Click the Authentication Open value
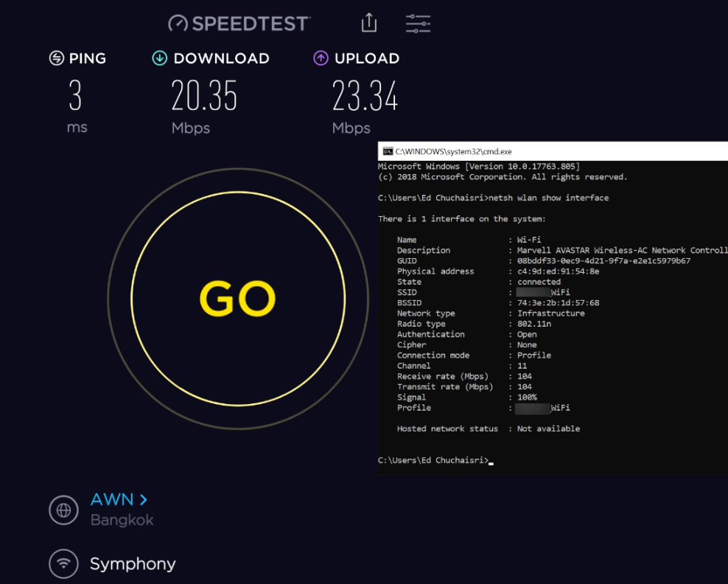This screenshot has height=584, width=728. click(527, 335)
